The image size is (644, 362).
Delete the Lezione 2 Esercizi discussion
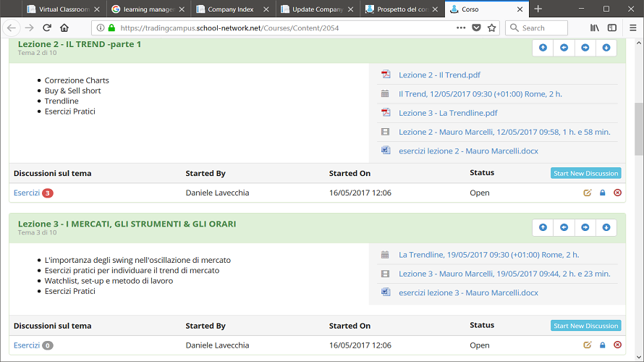click(617, 193)
